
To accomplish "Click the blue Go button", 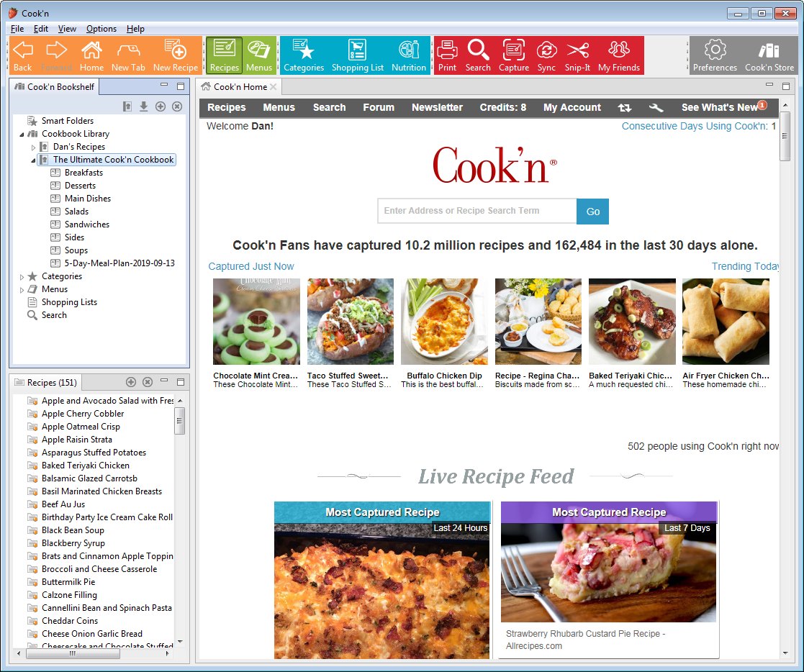I will [x=593, y=212].
